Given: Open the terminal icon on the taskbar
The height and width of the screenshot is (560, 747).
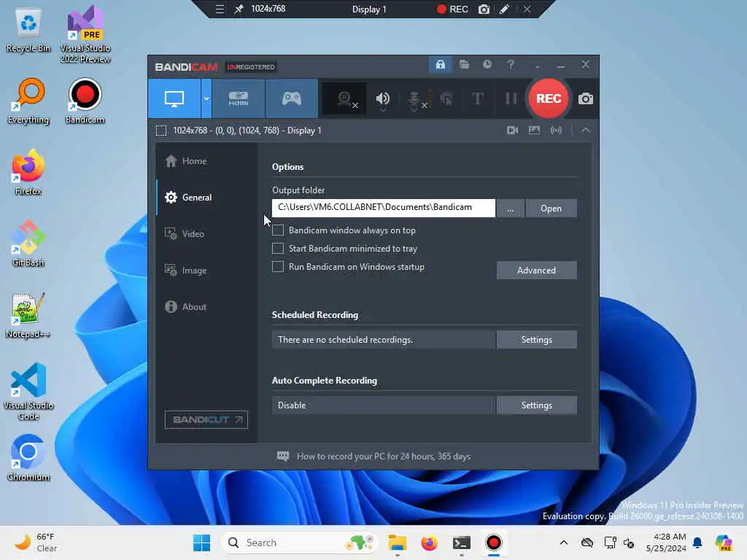Looking at the screenshot, I should pyautogui.click(x=461, y=542).
